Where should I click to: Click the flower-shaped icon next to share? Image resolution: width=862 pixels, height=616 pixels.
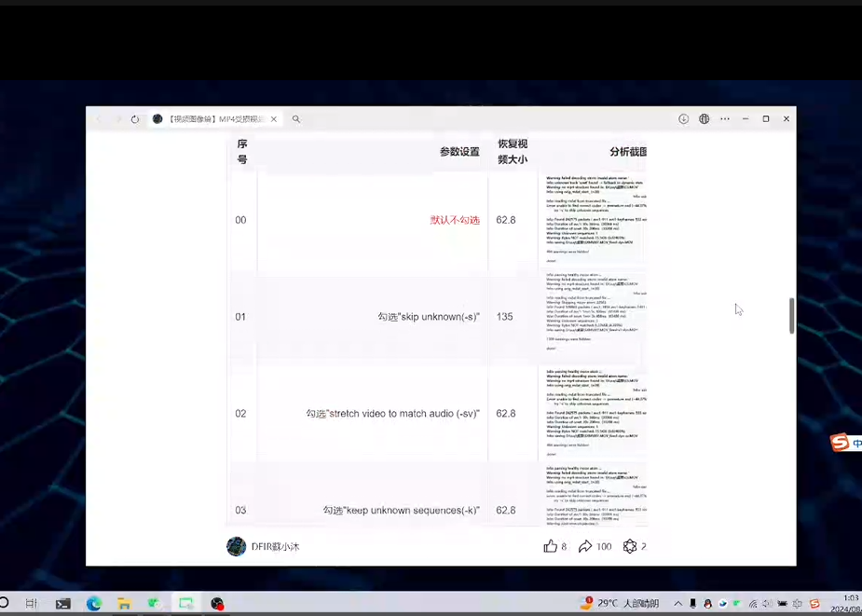coord(630,546)
